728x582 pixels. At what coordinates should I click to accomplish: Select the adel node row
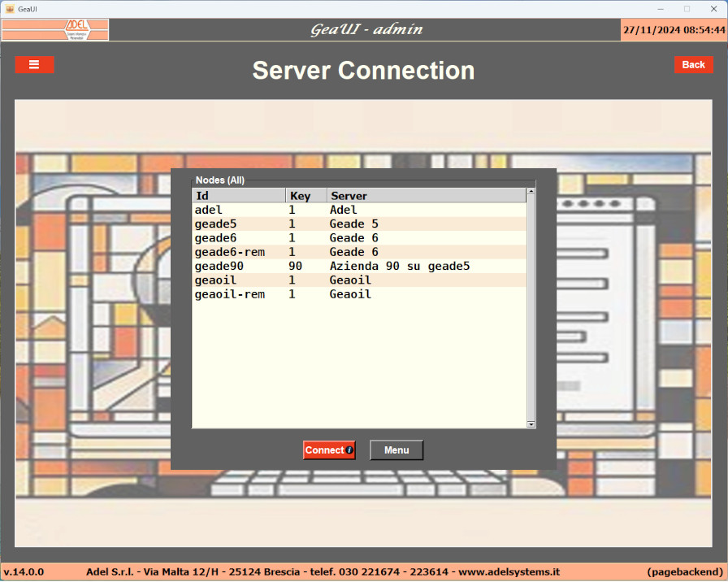(359, 210)
